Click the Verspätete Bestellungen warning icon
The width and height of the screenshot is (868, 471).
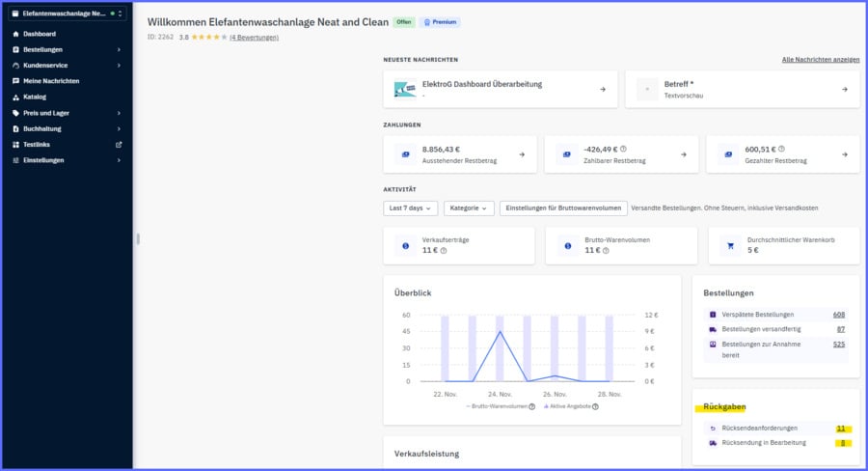[x=713, y=315]
